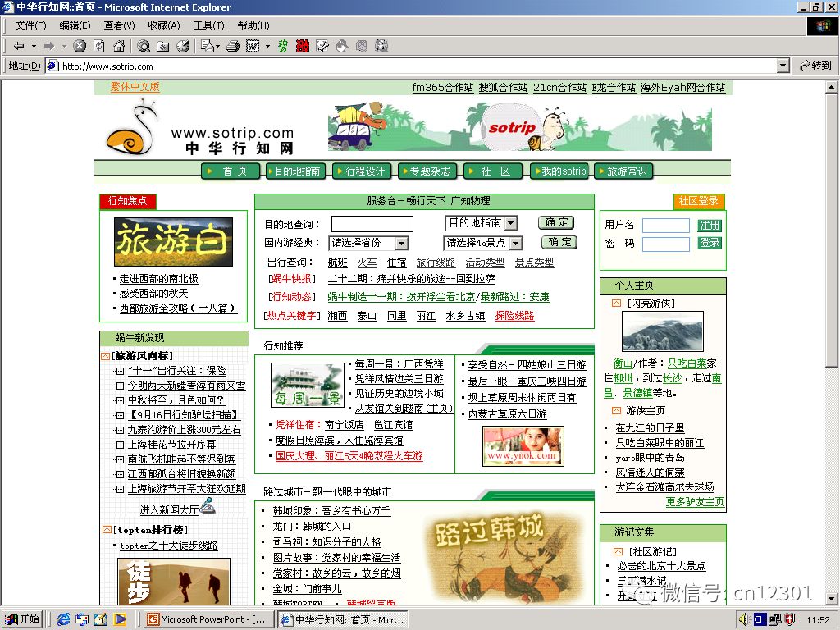Click the red Chinese-character toolbar icon
This screenshot has width=840, height=630.
[x=302, y=47]
